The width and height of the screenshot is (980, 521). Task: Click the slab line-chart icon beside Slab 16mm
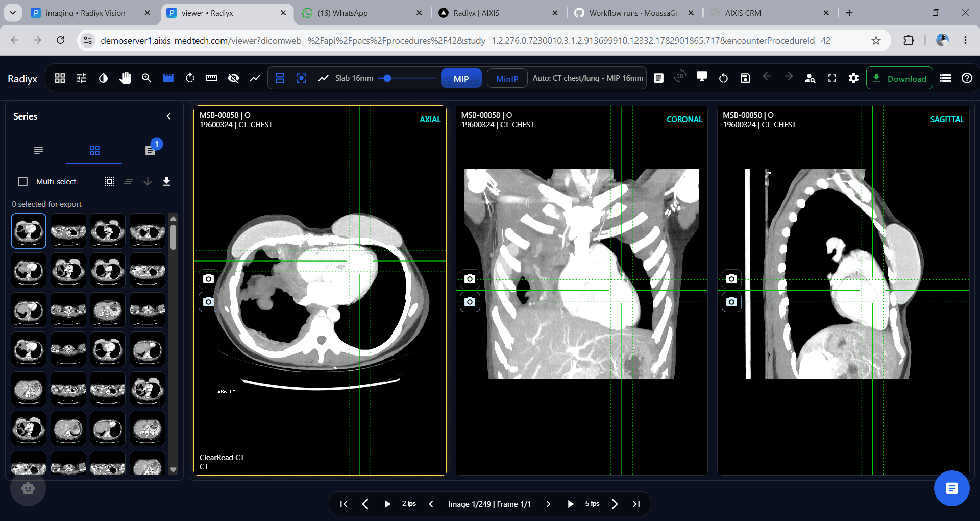[x=323, y=78]
